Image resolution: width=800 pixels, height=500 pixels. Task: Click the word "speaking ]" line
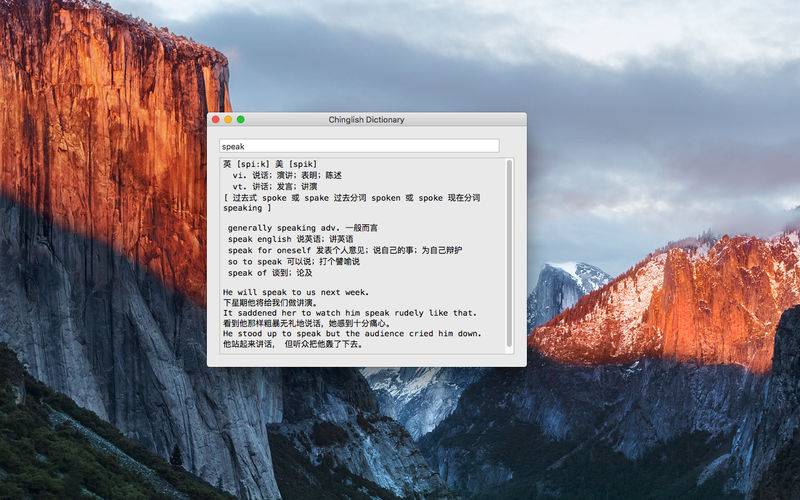(247, 208)
